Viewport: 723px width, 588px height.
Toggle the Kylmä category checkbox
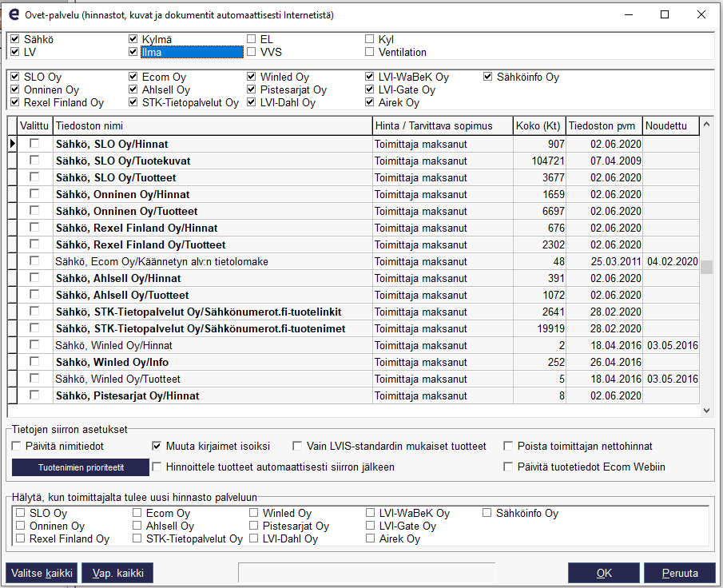[x=133, y=39]
